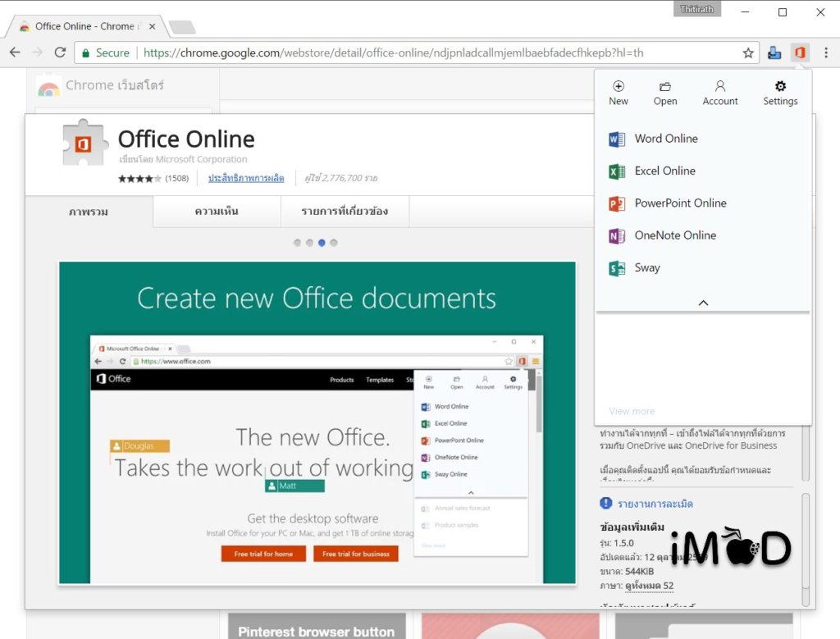The height and width of the screenshot is (639, 840).
Task: Switch to the รายการที่เกี่ยวข้อง tab
Action: (345, 212)
